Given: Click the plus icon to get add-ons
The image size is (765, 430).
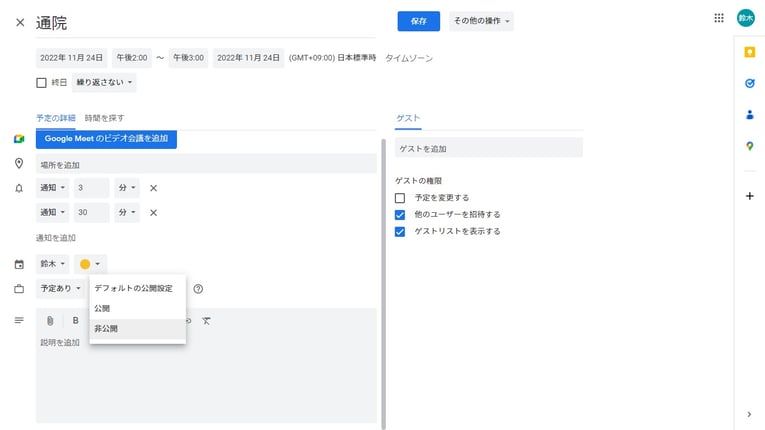Looking at the screenshot, I should [x=749, y=196].
